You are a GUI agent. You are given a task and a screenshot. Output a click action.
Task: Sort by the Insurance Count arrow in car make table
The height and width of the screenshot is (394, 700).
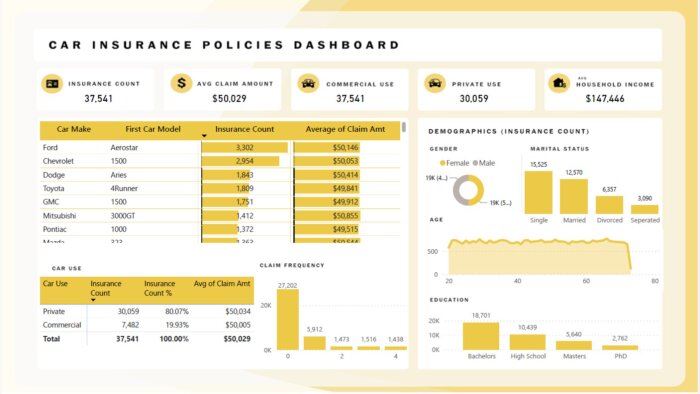(x=204, y=136)
